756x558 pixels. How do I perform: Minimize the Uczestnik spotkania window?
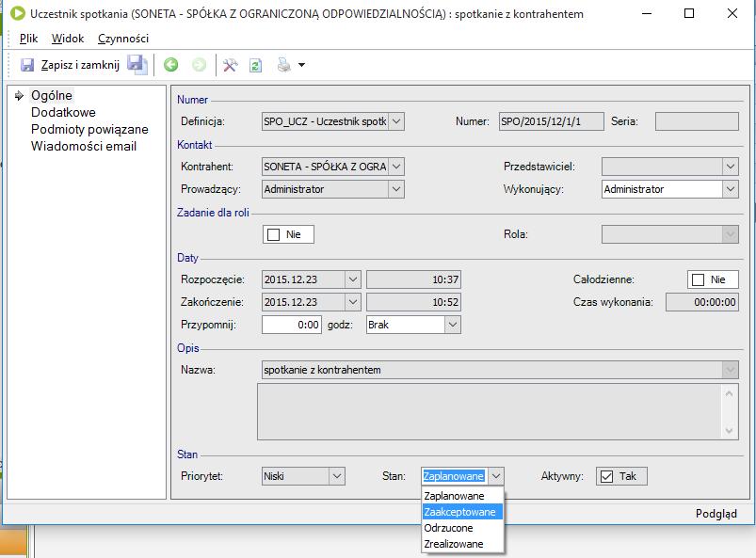pyautogui.click(x=647, y=13)
